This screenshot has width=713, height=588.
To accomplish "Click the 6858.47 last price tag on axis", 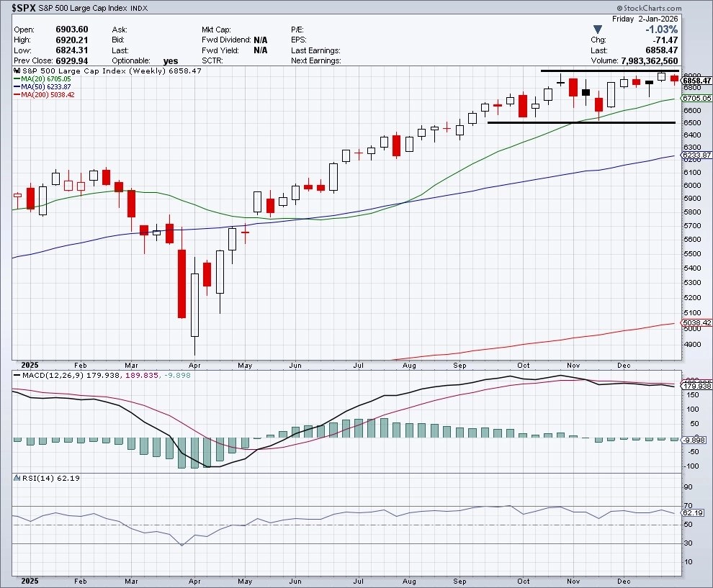I will click(x=696, y=81).
